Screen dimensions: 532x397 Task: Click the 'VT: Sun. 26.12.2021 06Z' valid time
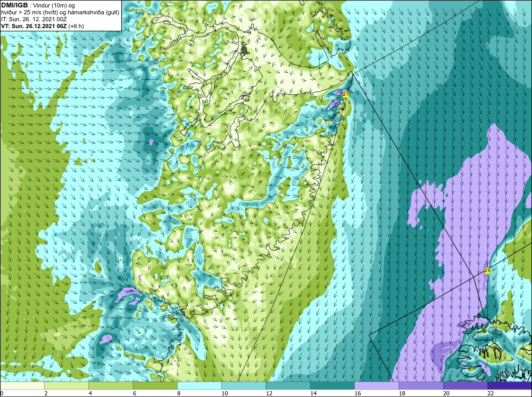click(34, 26)
